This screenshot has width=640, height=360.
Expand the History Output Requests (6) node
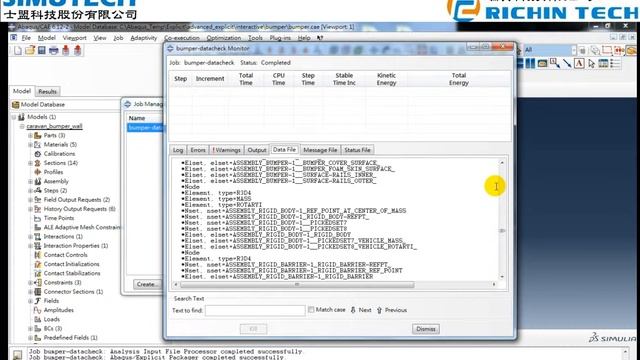point(30,209)
